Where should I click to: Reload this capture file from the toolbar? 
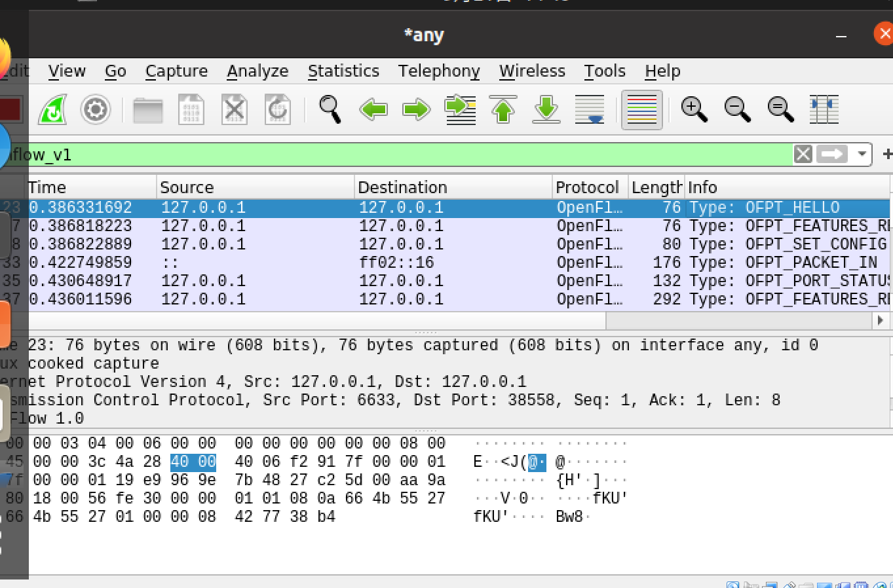pyautogui.click(x=278, y=110)
